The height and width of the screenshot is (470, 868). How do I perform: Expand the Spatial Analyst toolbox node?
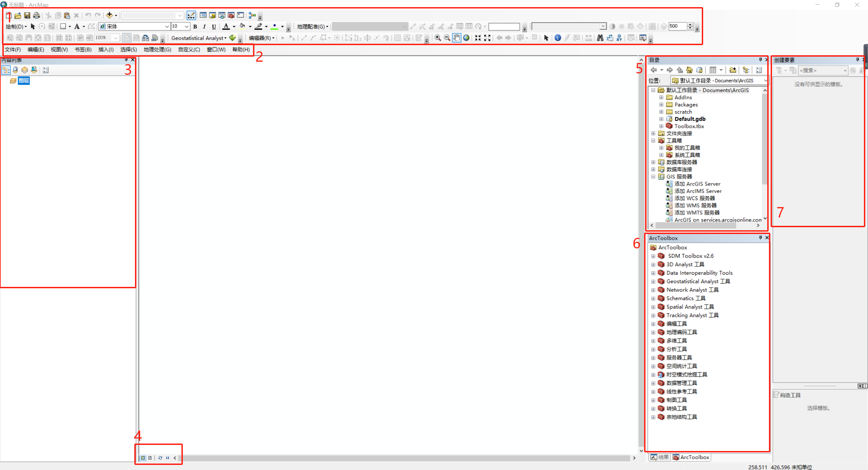click(x=653, y=307)
